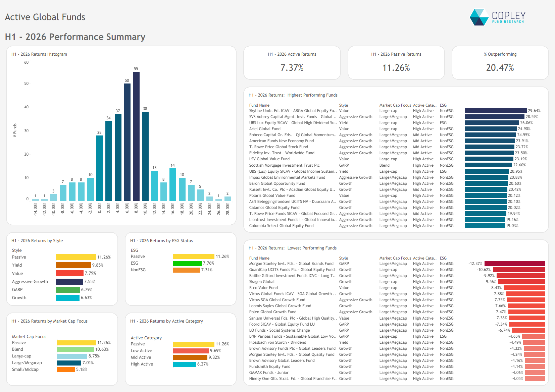This screenshot has height=392, width=555.
Task: Click the 29.64% return bar for Skyline
Action: point(496,111)
